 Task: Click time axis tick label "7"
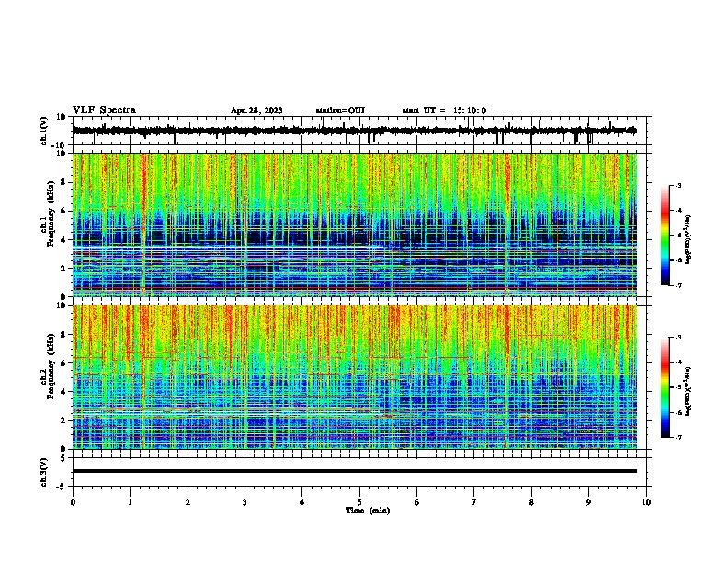(474, 502)
